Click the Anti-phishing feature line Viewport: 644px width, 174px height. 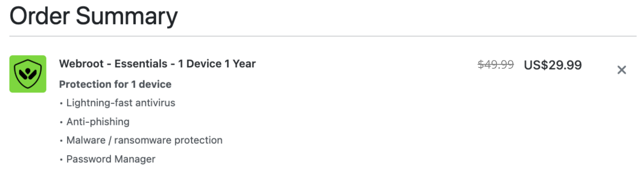tap(98, 122)
